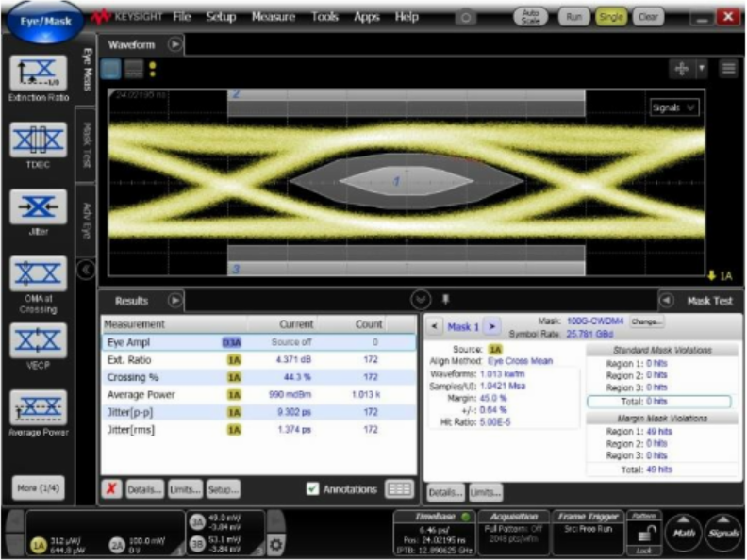Select the TDEC measurement icon

click(x=38, y=140)
